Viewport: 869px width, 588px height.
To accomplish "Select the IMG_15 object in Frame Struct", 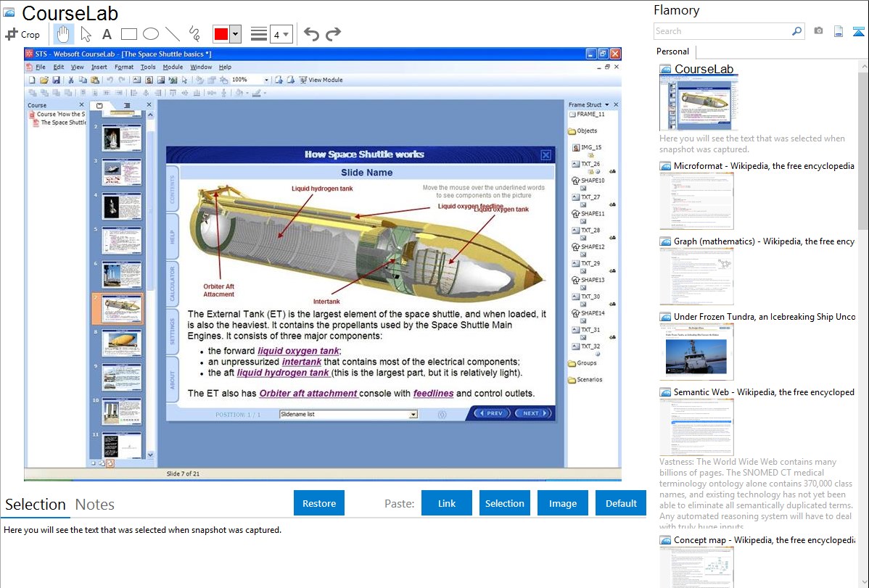I will tap(587, 147).
